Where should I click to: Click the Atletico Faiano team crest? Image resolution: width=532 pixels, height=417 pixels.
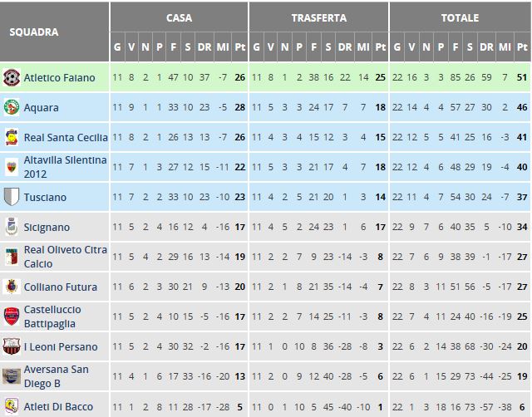coord(12,77)
